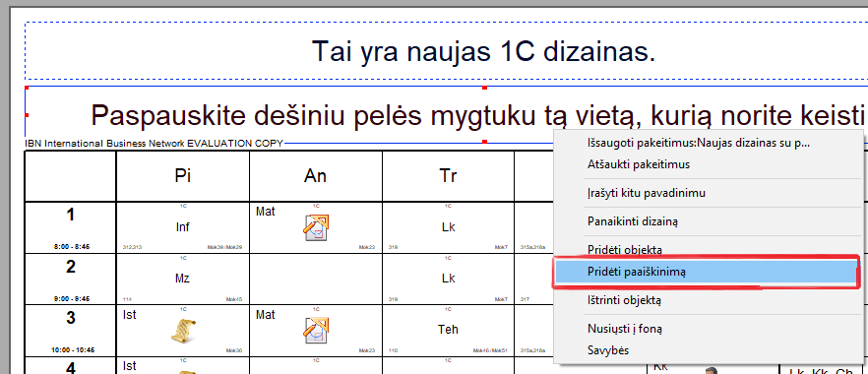Click the Mat icon in period 1 Tuesday
Viewport: 868px width, 374px height.
coord(316,226)
